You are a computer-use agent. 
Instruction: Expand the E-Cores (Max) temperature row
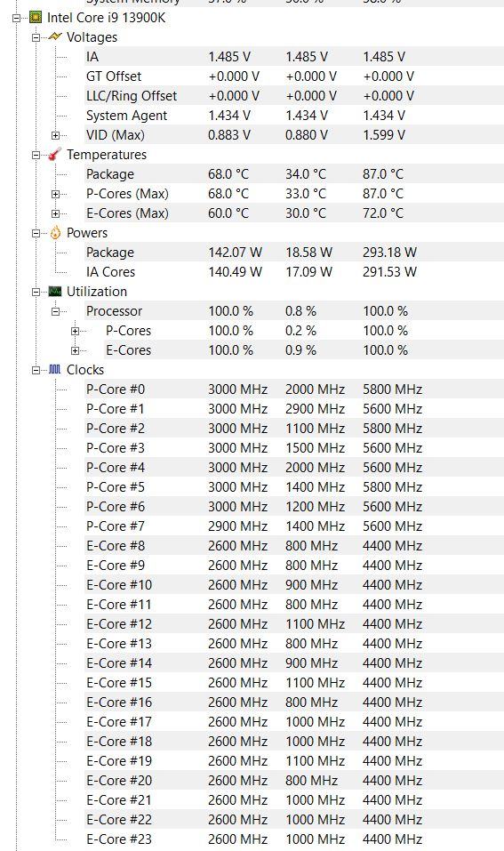(x=55, y=213)
